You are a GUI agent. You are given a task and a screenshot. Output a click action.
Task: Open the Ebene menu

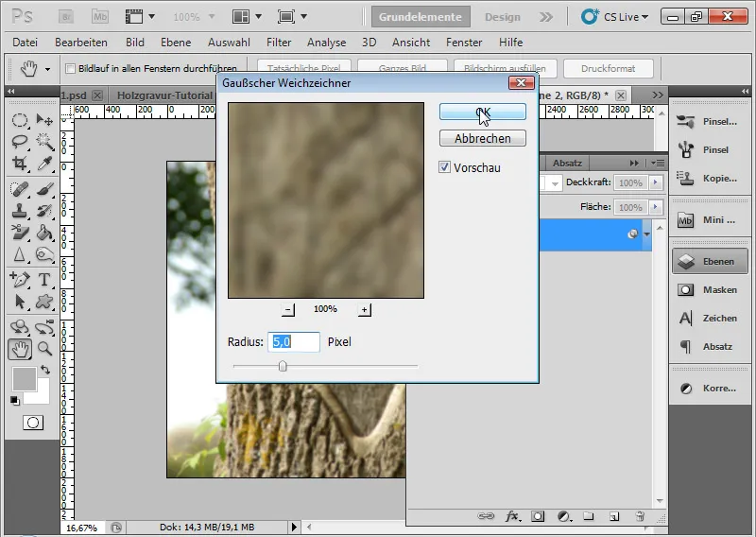pyautogui.click(x=176, y=43)
